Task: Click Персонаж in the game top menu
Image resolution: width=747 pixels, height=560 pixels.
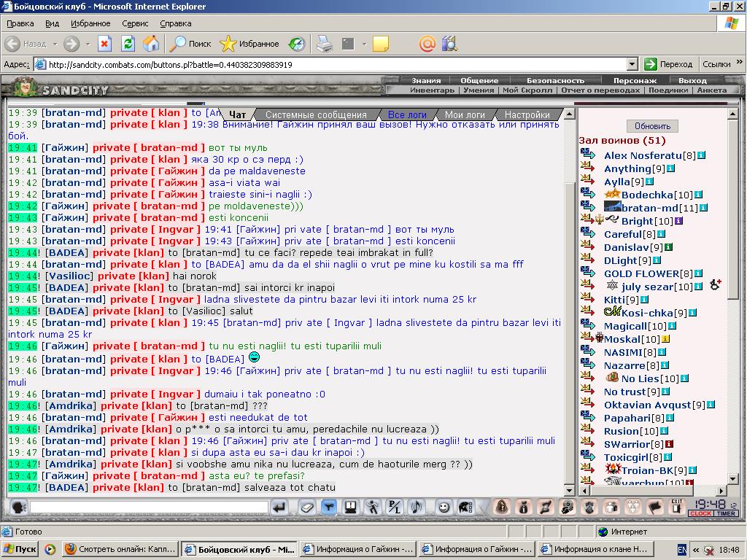Action: [635, 80]
